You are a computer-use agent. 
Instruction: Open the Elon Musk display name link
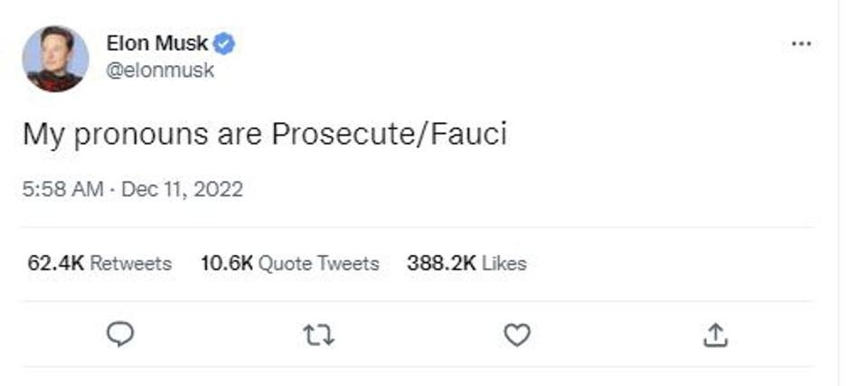pyautogui.click(x=157, y=42)
